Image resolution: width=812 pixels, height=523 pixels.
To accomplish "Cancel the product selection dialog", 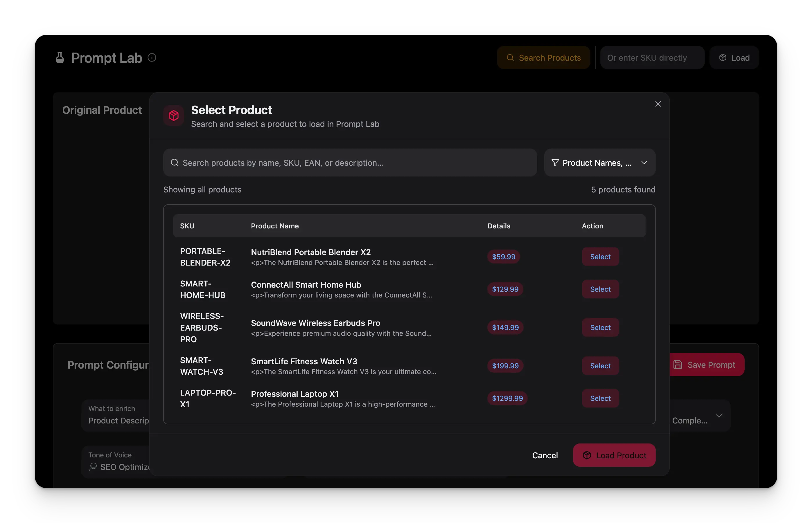I will [545, 455].
